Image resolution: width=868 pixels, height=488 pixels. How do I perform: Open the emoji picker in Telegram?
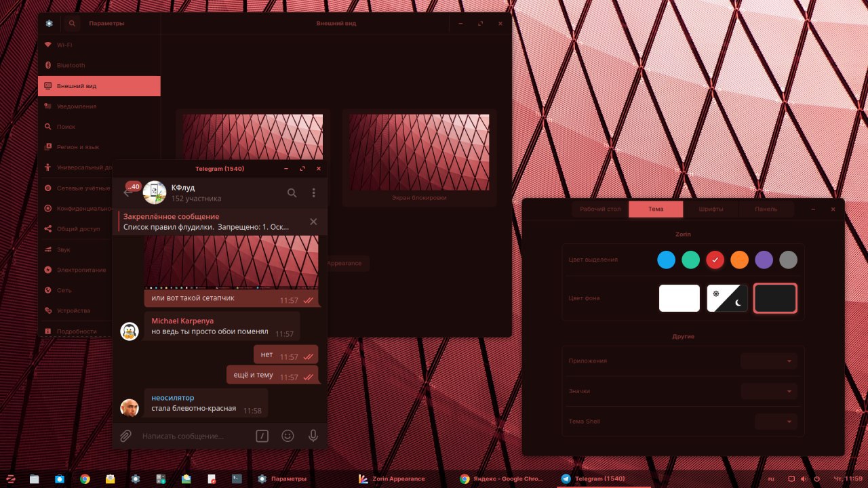tap(288, 436)
